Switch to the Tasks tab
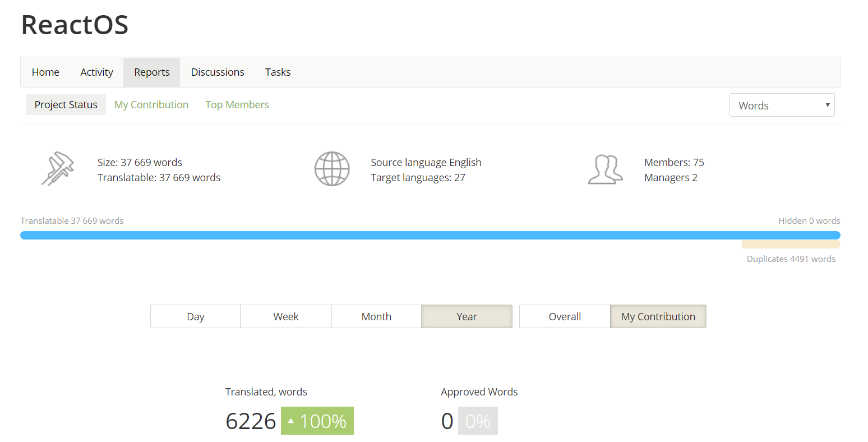Viewport: 868px width, 442px height. tap(278, 72)
